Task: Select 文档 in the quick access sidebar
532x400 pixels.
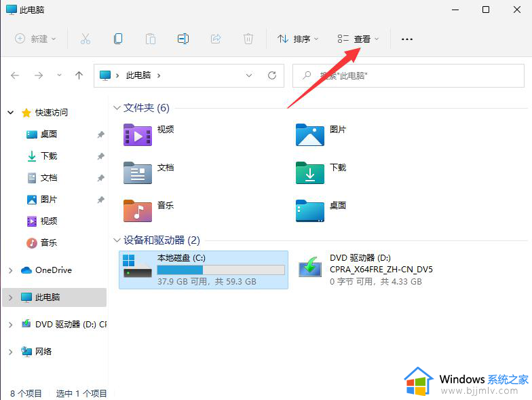Action: pos(49,178)
